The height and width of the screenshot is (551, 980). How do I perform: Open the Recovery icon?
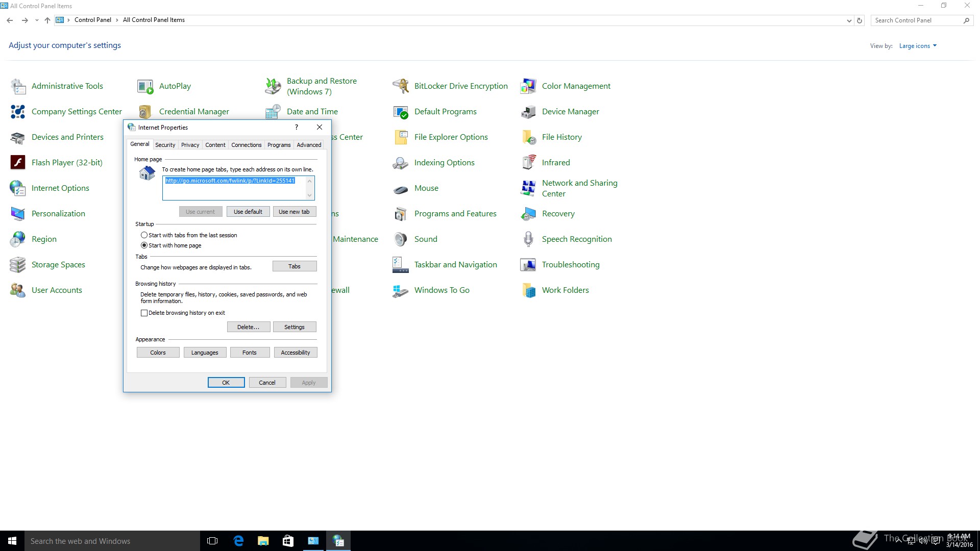(528, 214)
